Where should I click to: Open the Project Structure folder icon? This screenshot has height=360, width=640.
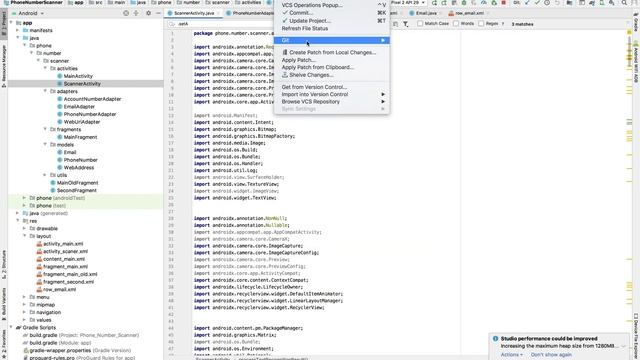pos(569,3)
